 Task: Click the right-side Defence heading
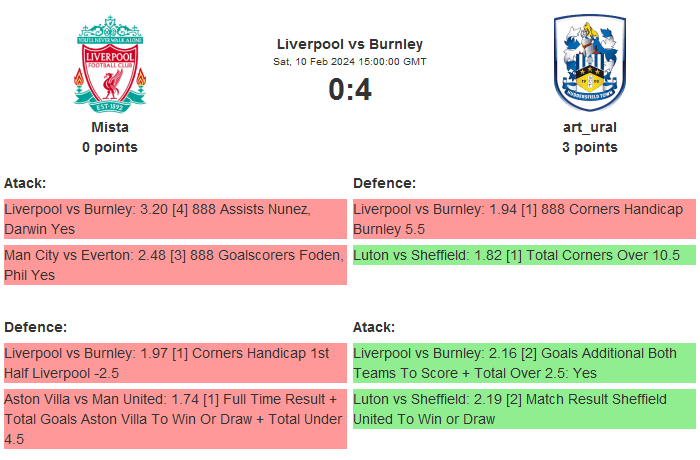pyautogui.click(x=385, y=183)
